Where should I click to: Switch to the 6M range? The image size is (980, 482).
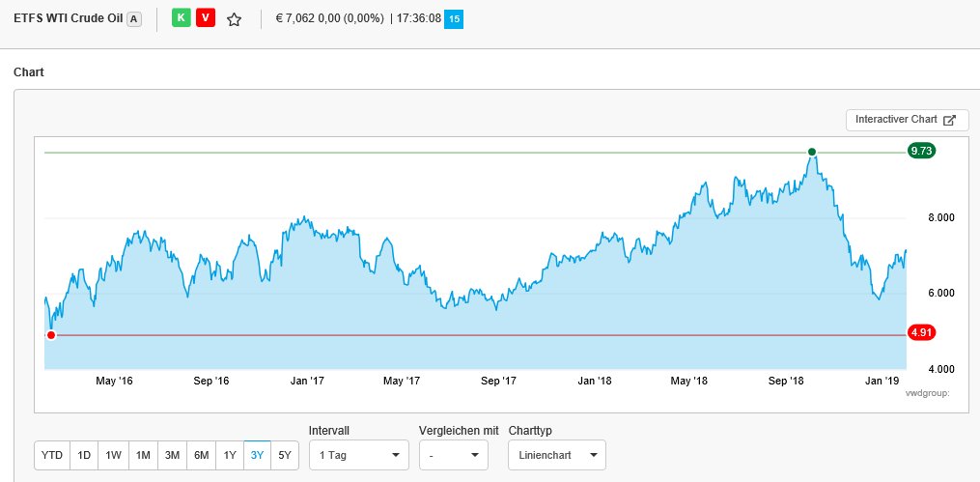[x=201, y=455]
